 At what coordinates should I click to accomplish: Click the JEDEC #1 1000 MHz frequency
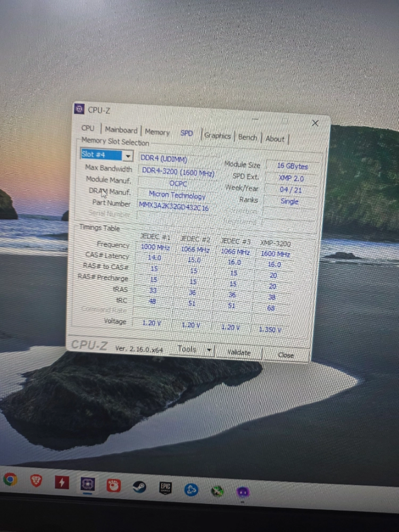point(155,247)
